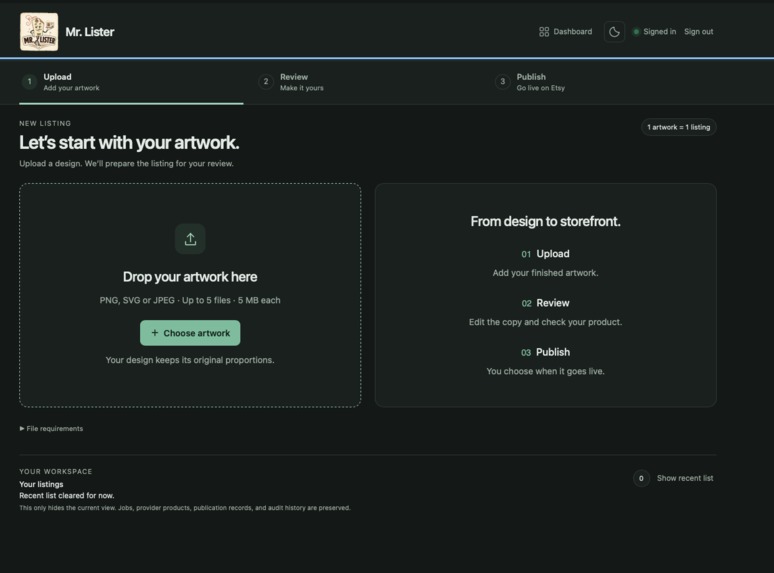The height and width of the screenshot is (573, 774).
Task: Click the 0 count badge near recent list
Action: pyautogui.click(x=641, y=478)
